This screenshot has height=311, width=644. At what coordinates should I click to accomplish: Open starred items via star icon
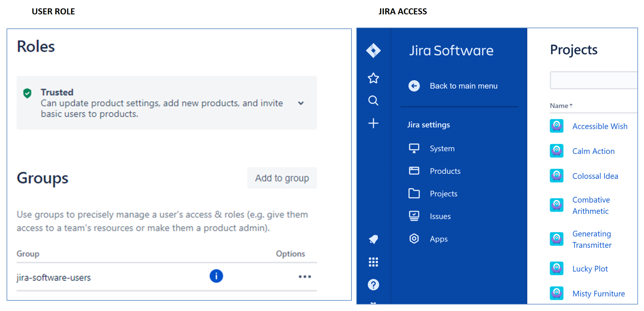(373, 78)
